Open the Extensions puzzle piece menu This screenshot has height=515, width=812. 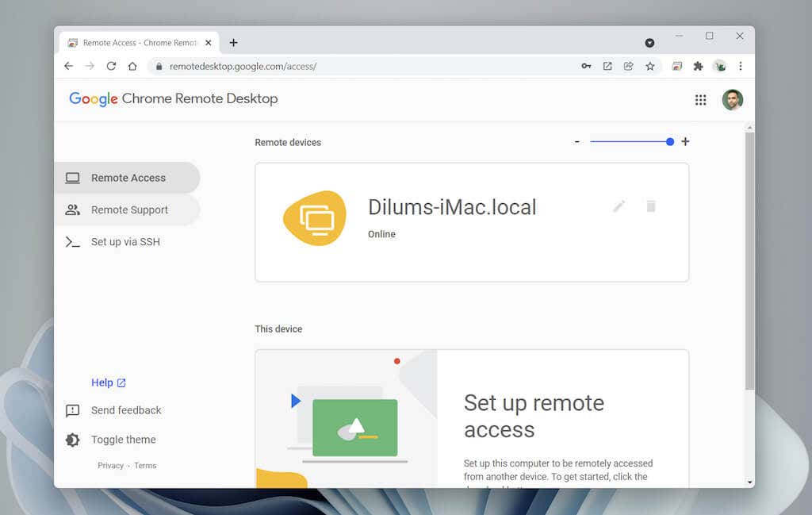tap(698, 66)
